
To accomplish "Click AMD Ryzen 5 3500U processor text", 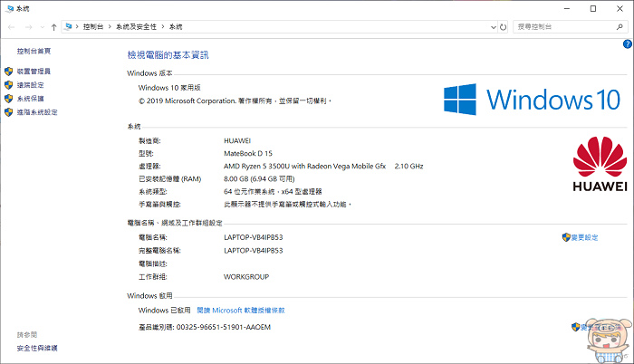I will (x=305, y=167).
